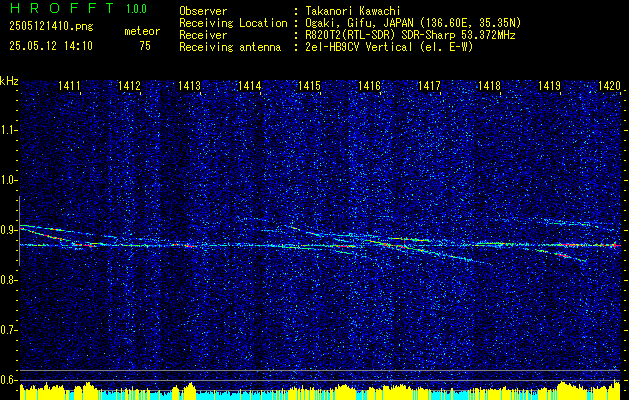Click time marker 1416
This screenshot has width=629, height=400.
pos(369,85)
